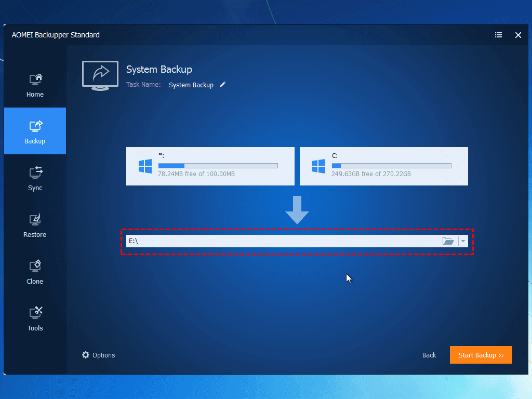Click the Options label
This screenshot has width=532, height=399.
(x=104, y=355)
